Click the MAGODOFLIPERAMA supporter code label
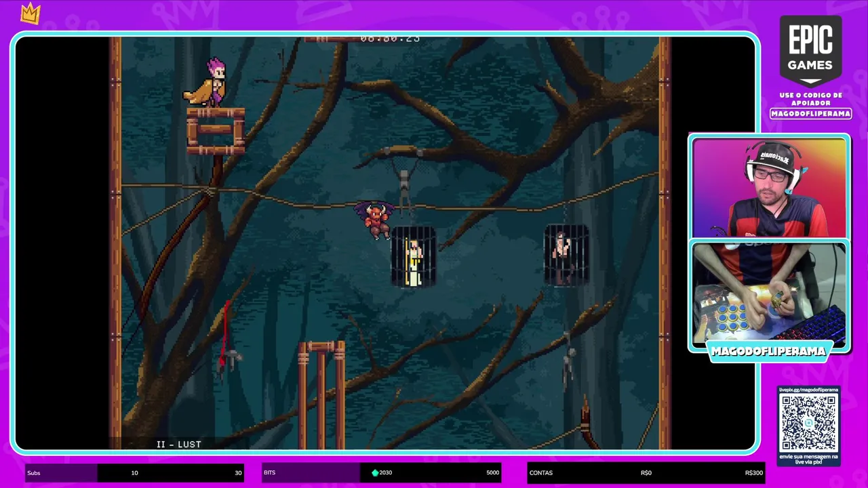The height and width of the screenshot is (488, 868). pos(810,114)
